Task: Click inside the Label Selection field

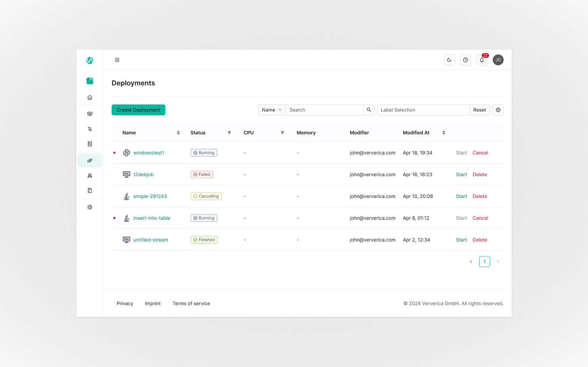Action: [423, 110]
